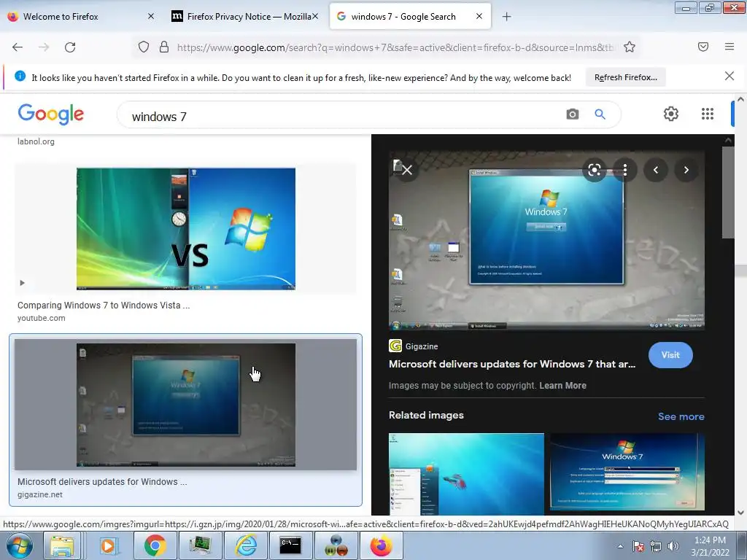This screenshot has width=747, height=560.
Task: View site security padlock info
Action: click(164, 47)
